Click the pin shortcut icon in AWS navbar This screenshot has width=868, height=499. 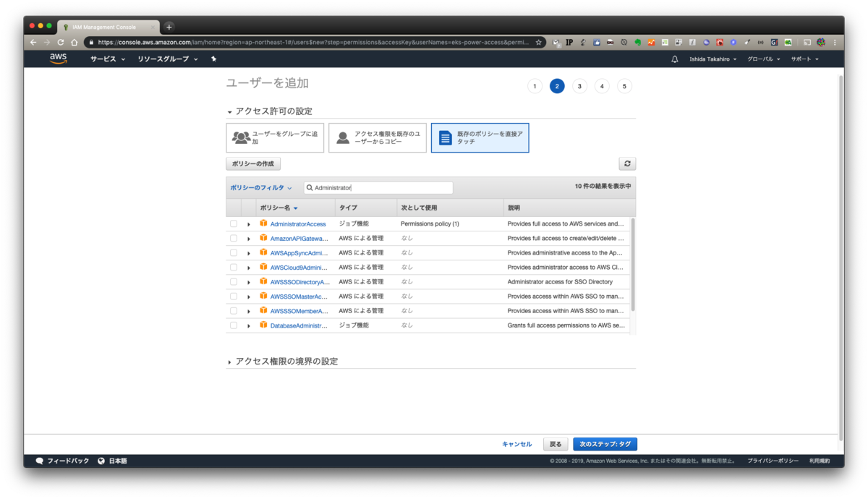point(213,59)
